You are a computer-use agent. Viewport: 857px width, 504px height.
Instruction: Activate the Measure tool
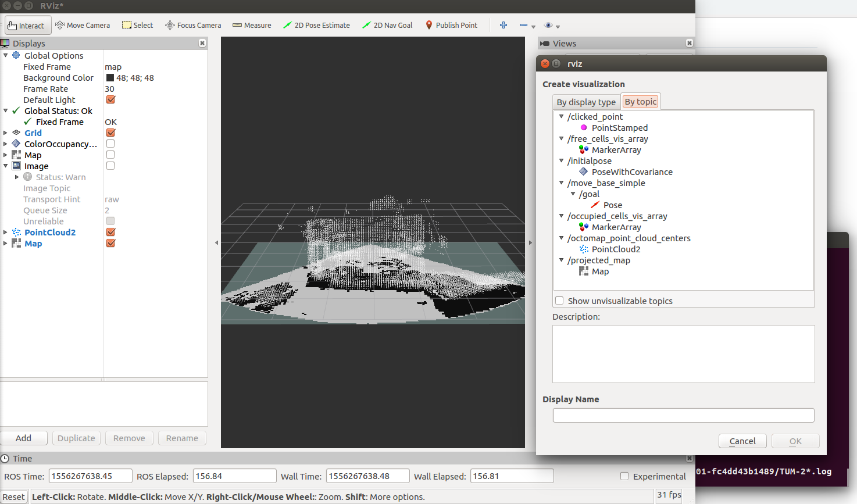[x=252, y=25]
